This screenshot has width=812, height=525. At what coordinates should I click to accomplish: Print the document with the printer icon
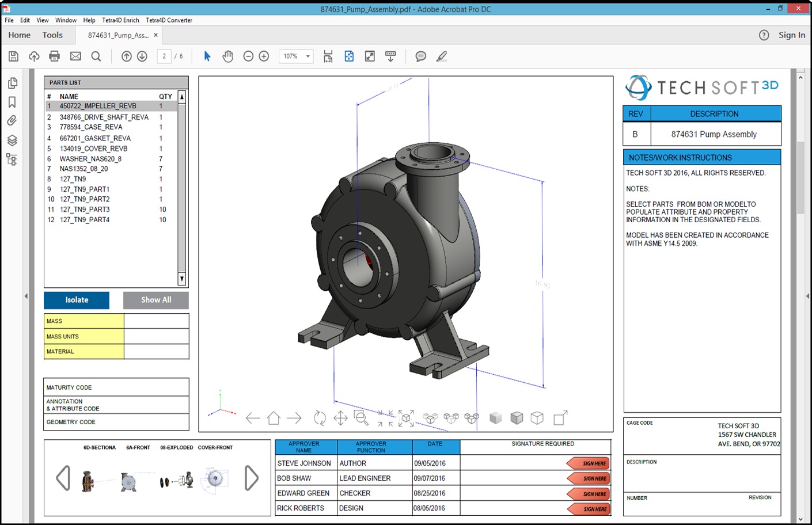click(55, 56)
